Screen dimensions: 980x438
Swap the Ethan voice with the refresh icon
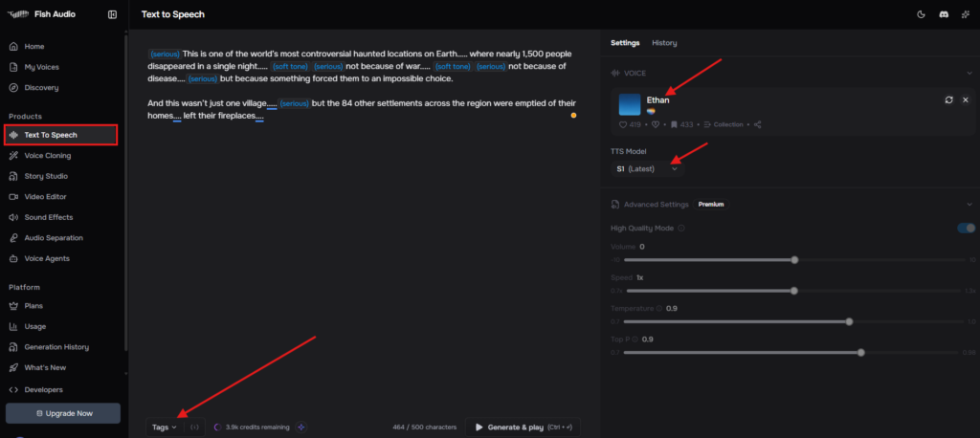pyautogui.click(x=948, y=99)
